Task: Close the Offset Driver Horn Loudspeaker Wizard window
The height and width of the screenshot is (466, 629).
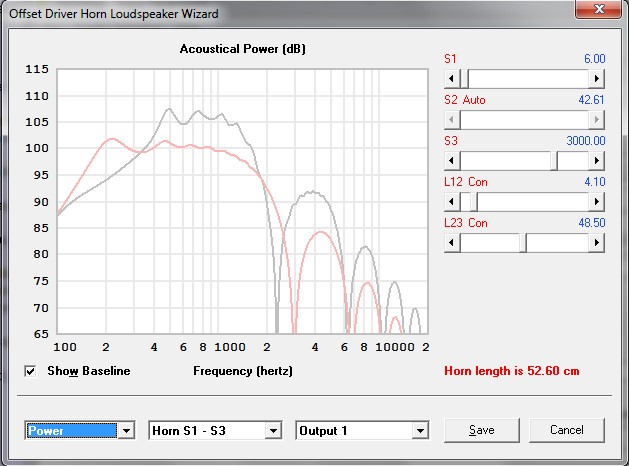Action: (599, 9)
